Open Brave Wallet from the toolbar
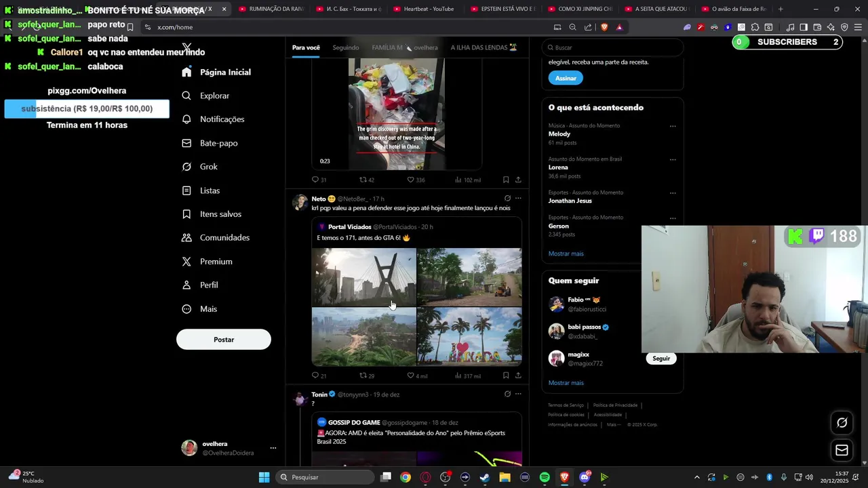Image resolution: width=868 pixels, height=488 pixels. (x=817, y=27)
